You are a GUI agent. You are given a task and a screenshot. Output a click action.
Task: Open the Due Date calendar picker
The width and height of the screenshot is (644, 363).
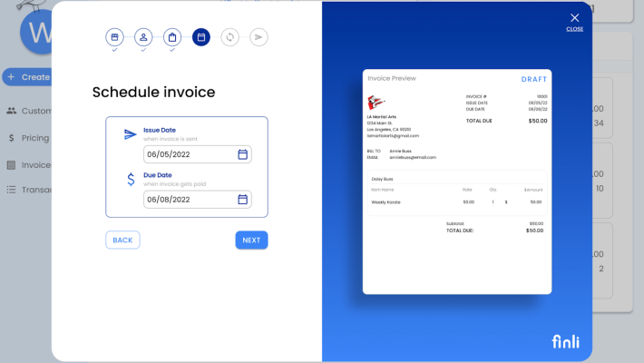point(242,200)
